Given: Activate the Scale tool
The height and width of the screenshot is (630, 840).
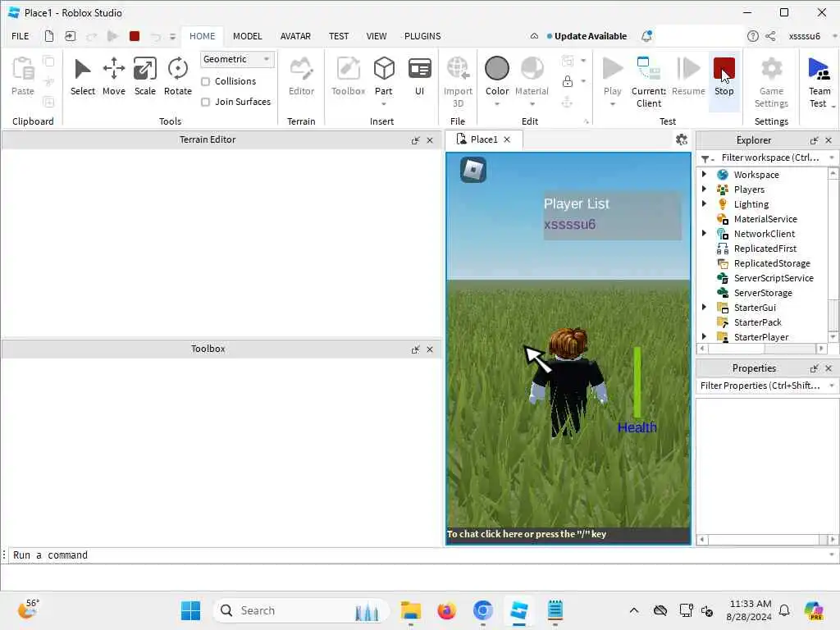Looking at the screenshot, I should pos(144,76).
